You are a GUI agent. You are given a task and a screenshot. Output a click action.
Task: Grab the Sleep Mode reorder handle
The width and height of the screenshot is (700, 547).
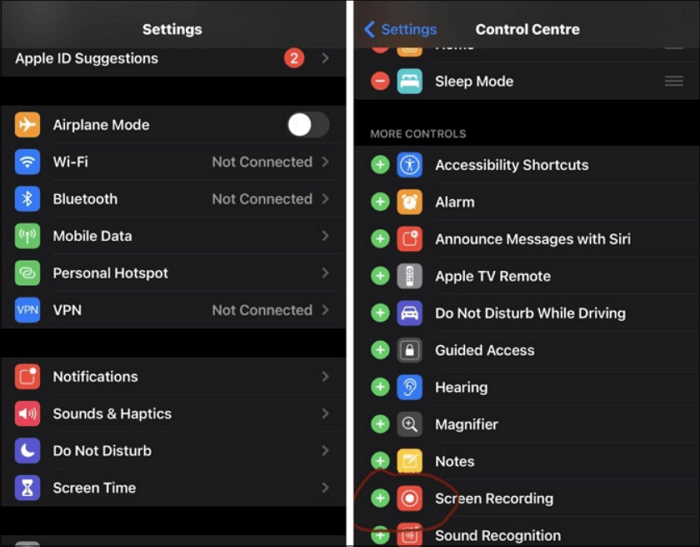[674, 81]
